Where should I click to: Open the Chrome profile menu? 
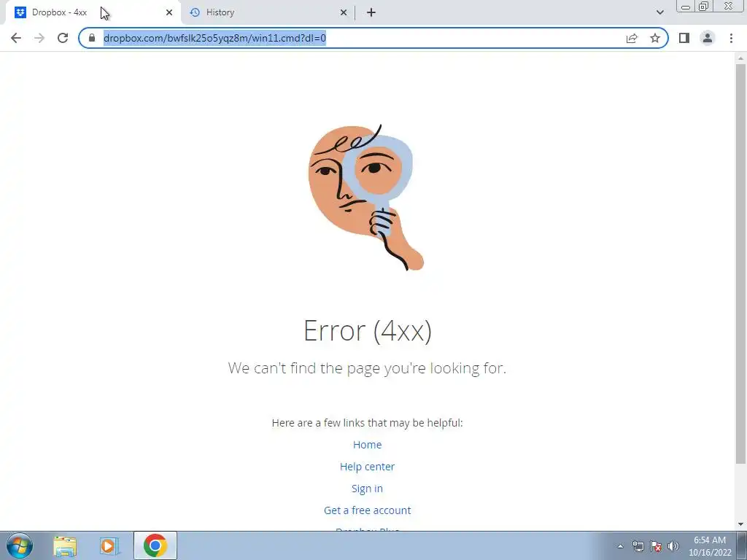(708, 38)
